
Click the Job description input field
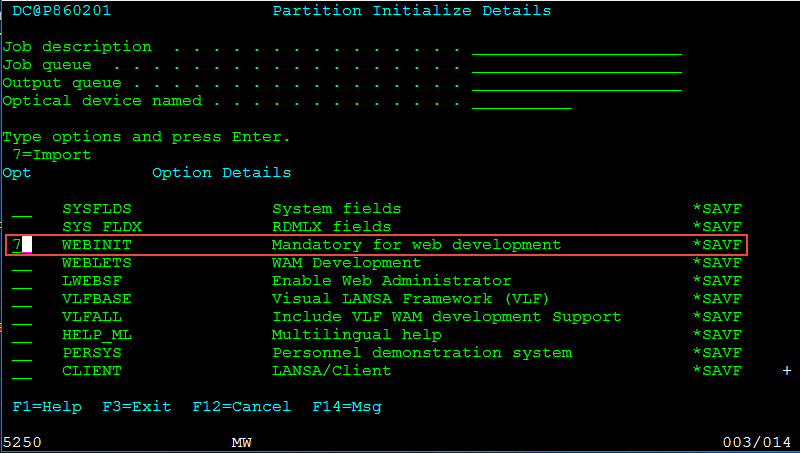(x=576, y=47)
